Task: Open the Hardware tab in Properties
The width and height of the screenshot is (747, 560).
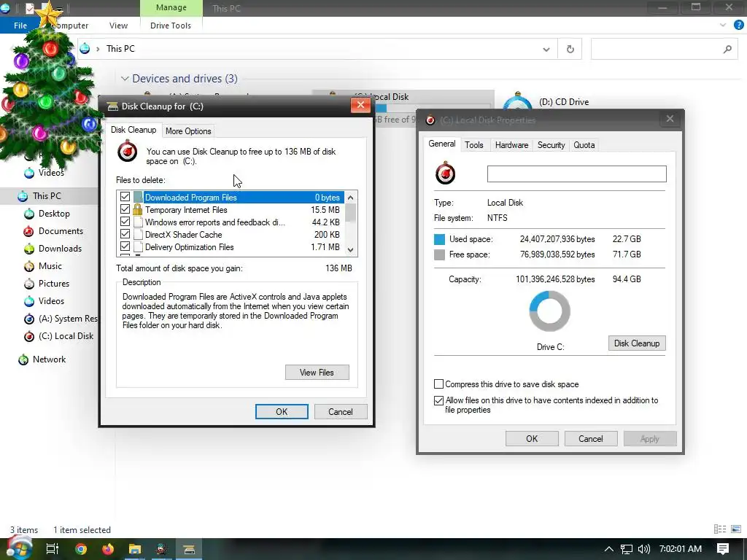Action: click(511, 145)
